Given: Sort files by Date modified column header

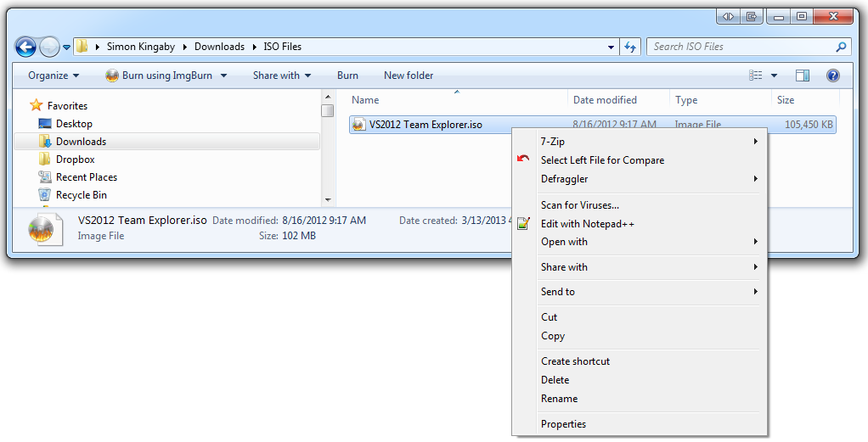Looking at the screenshot, I should 605,100.
